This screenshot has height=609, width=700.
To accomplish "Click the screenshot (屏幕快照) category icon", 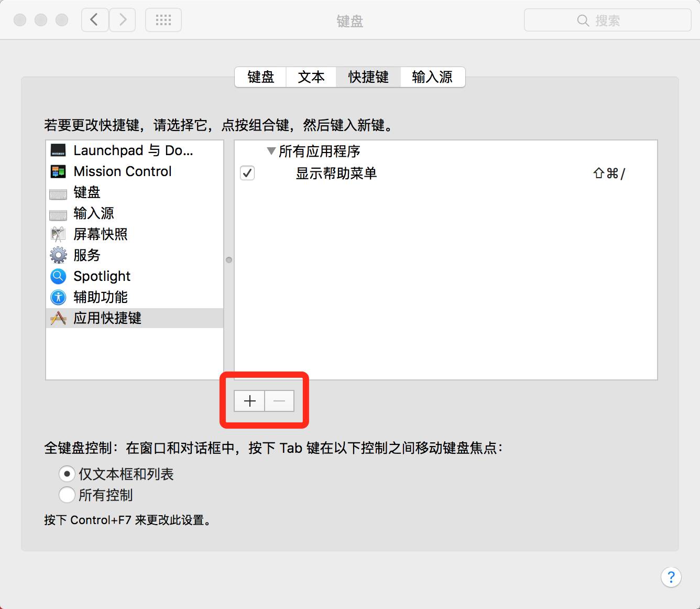I will click(58, 234).
